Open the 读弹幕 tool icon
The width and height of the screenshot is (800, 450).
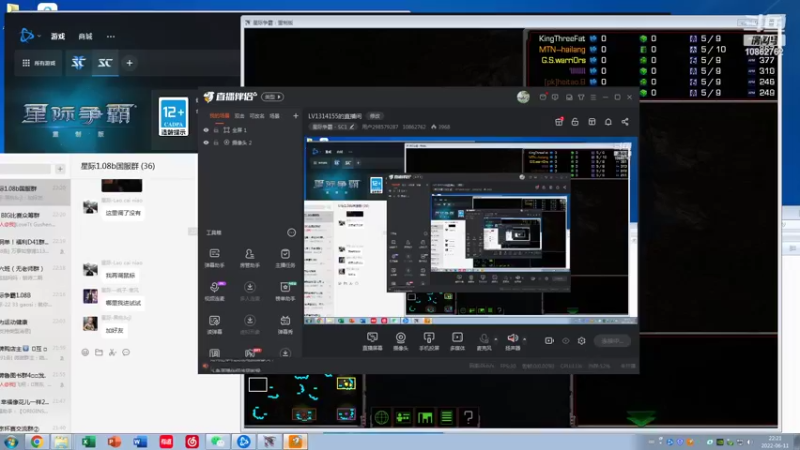[x=214, y=324]
